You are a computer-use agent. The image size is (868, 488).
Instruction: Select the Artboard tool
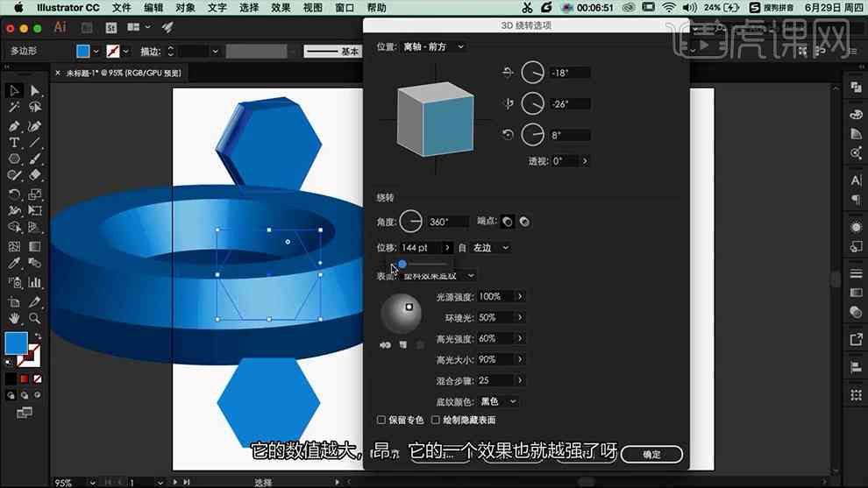[14, 302]
